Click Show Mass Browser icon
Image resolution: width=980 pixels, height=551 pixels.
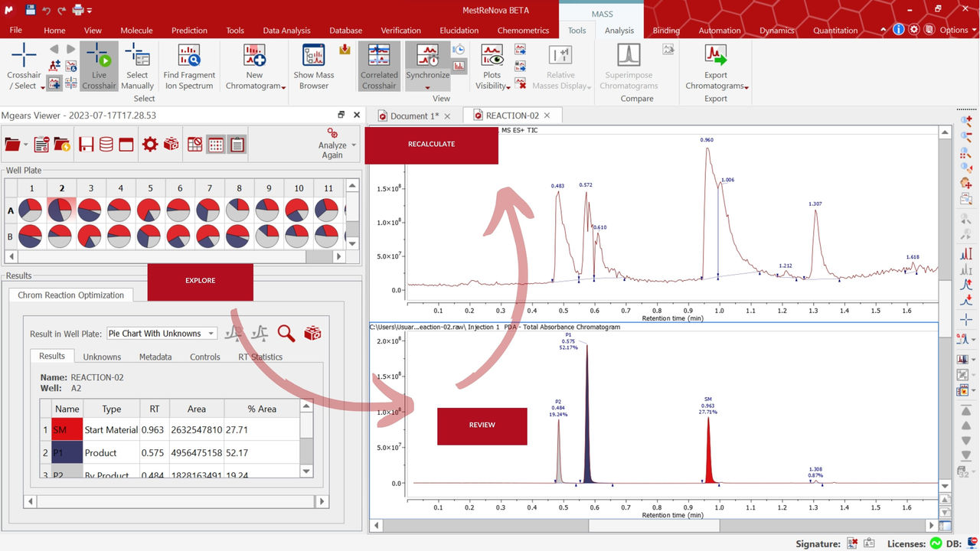(x=314, y=56)
